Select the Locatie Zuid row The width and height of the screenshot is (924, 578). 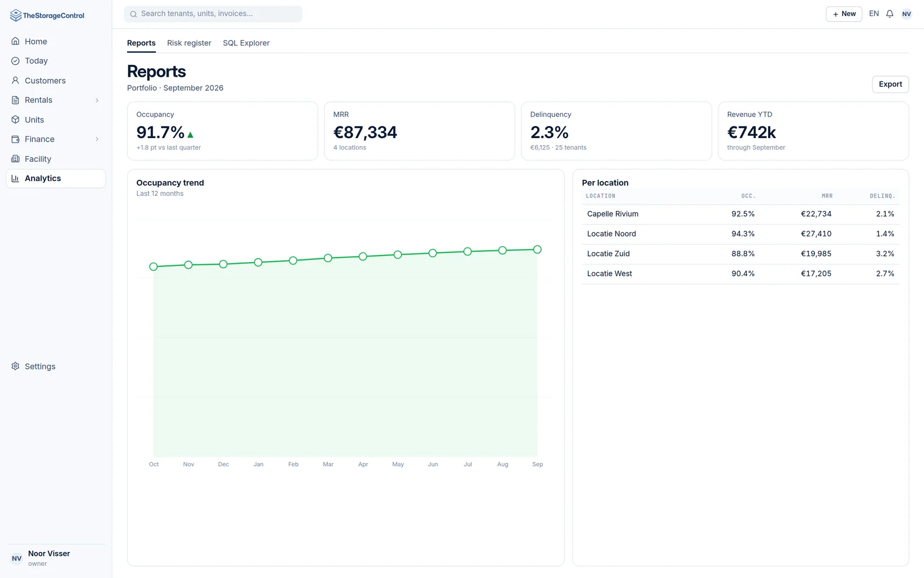click(740, 254)
